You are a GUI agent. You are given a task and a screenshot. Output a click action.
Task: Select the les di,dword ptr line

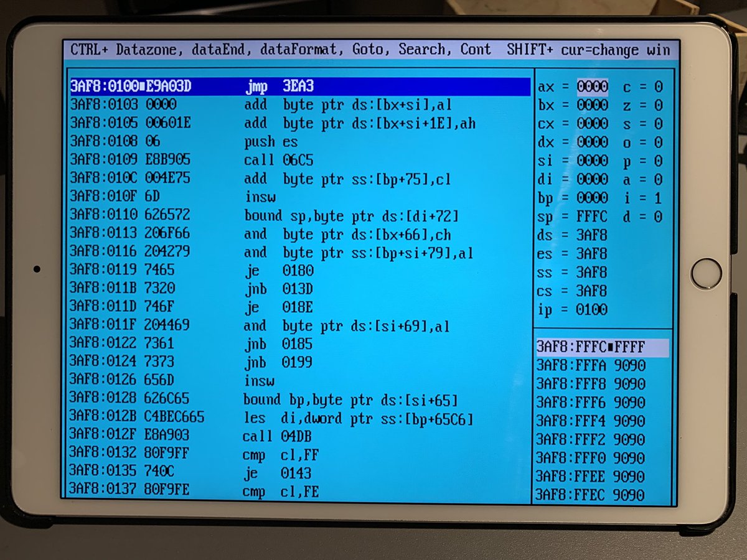click(x=271, y=418)
